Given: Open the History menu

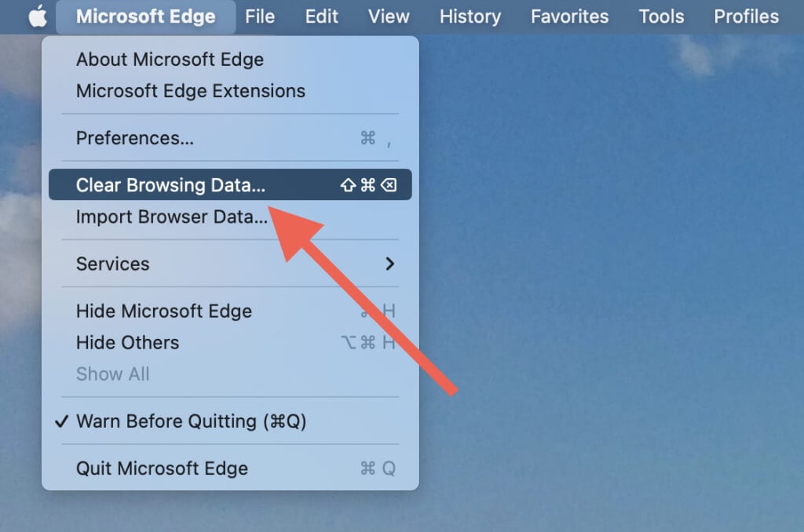Looking at the screenshot, I should (x=470, y=16).
